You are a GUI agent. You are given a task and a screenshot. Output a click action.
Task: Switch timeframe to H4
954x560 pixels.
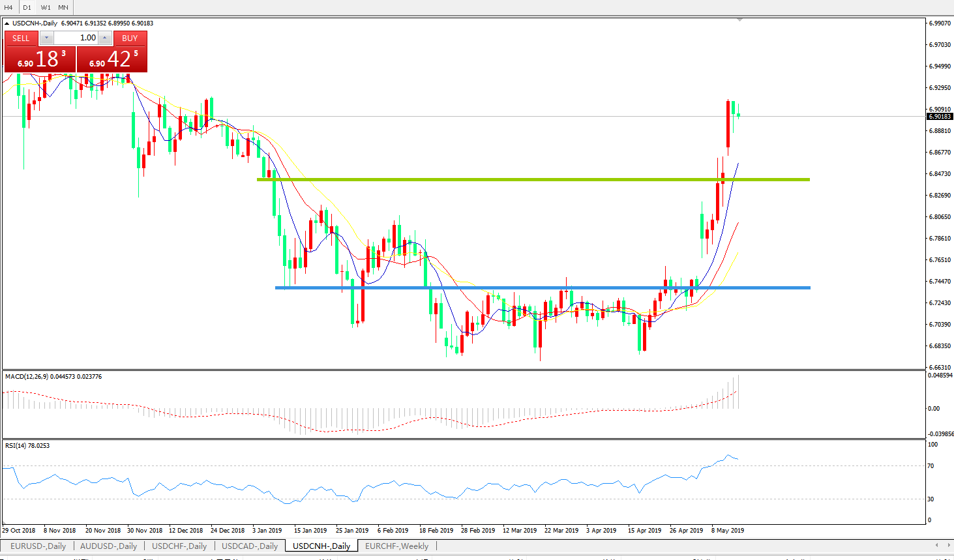point(9,7)
